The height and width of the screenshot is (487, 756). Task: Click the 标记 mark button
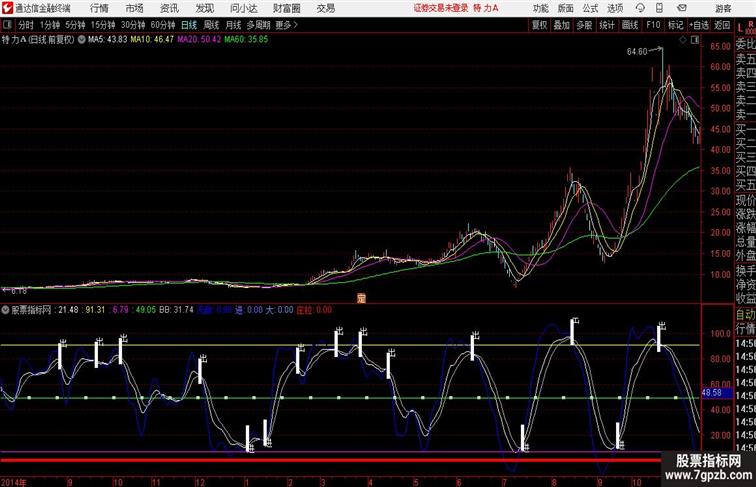click(675, 25)
